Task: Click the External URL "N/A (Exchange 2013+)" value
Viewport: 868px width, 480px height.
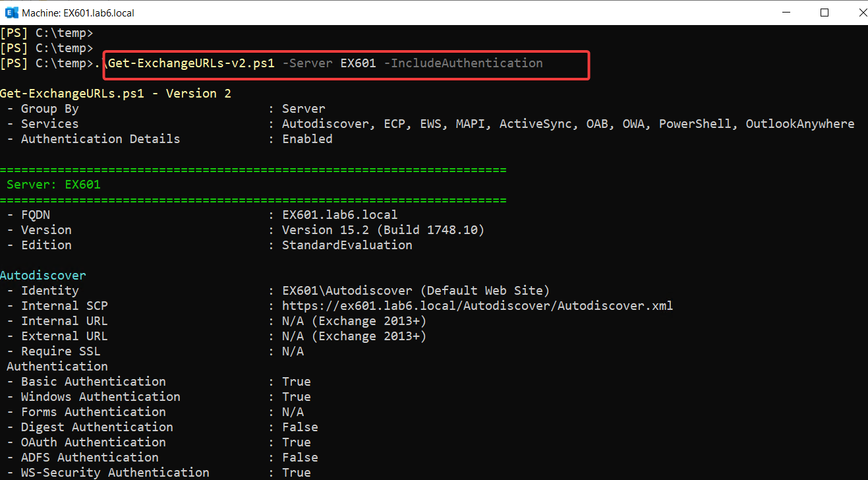Action: (x=355, y=336)
